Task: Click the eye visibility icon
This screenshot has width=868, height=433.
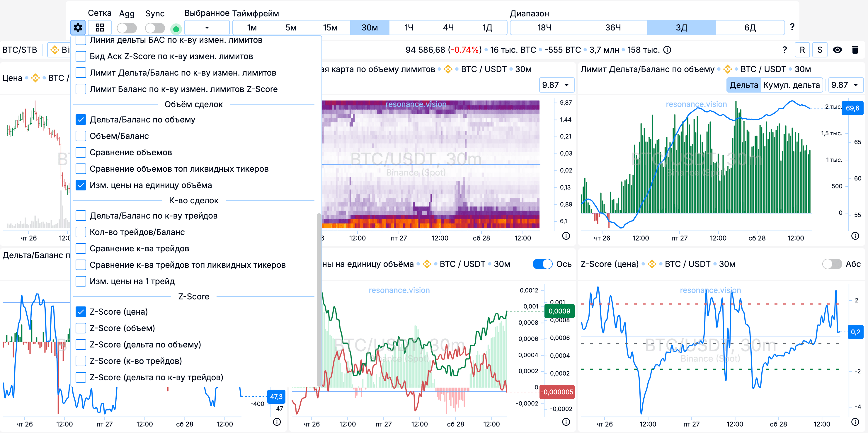Action: [x=837, y=50]
